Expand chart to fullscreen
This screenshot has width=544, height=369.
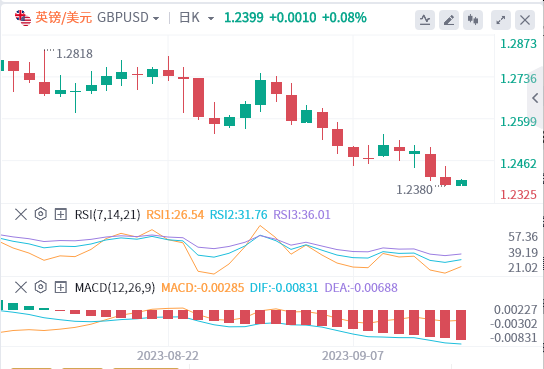point(501,20)
